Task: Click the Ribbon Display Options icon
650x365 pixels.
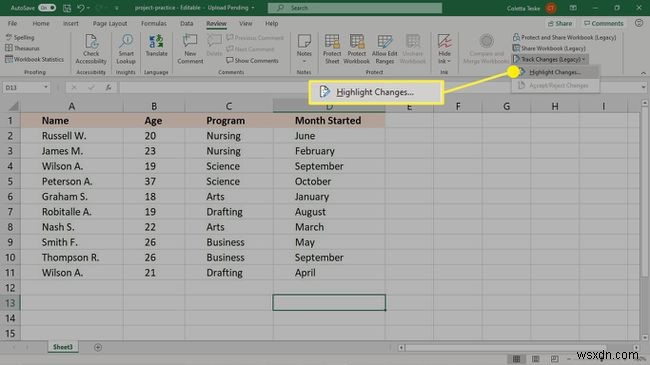Action: click(x=573, y=8)
